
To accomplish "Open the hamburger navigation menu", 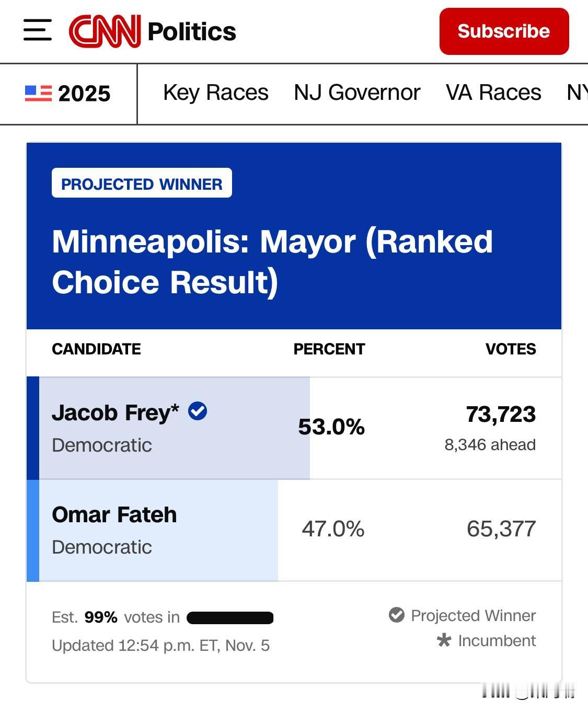I will coord(38,30).
